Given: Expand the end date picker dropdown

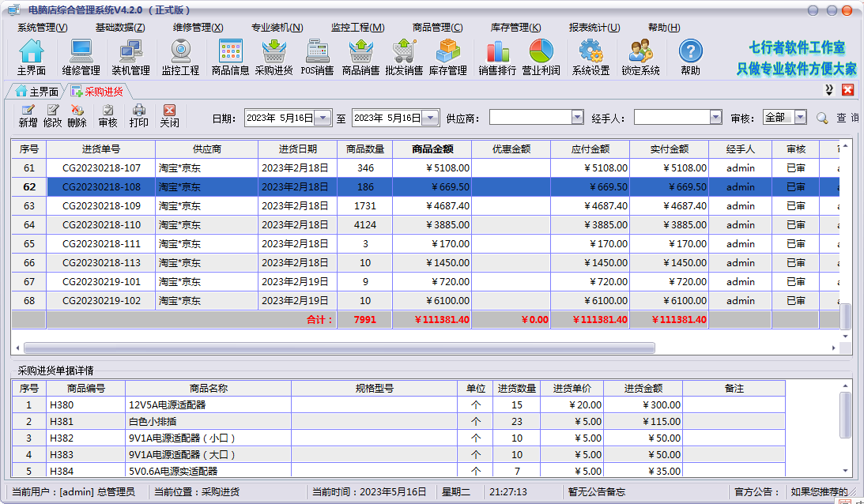Looking at the screenshot, I should tap(432, 118).
